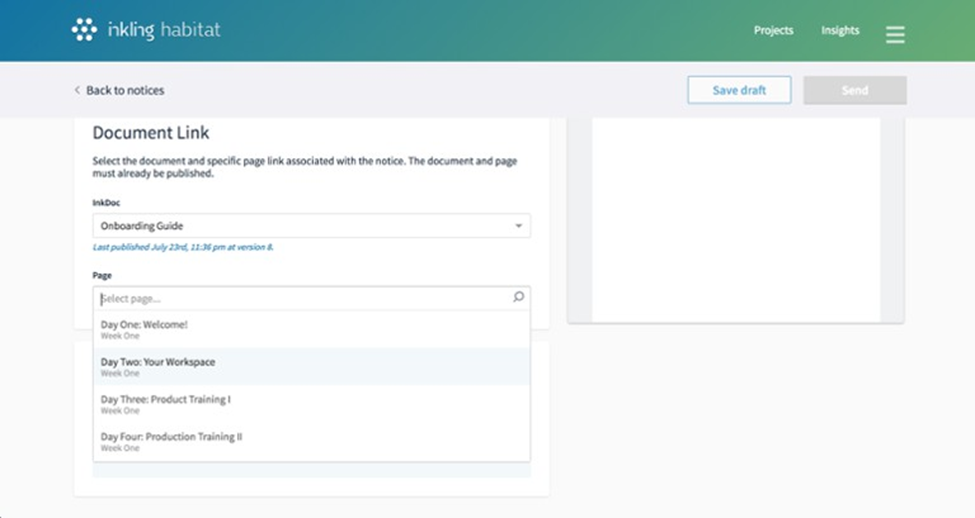Click the Last published version 8 note
The width and height of the screenshot is (975, 518).
pyautogui.click(x=183, y=247)
